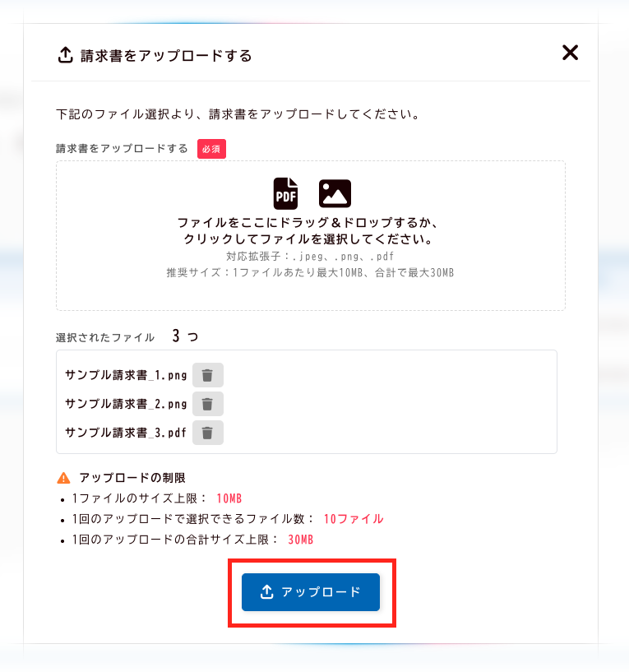This screenshot has height=672, width=629.
Task: Delete サンプル請求書_1.png with its trash icon
Action: pos(208,375)
